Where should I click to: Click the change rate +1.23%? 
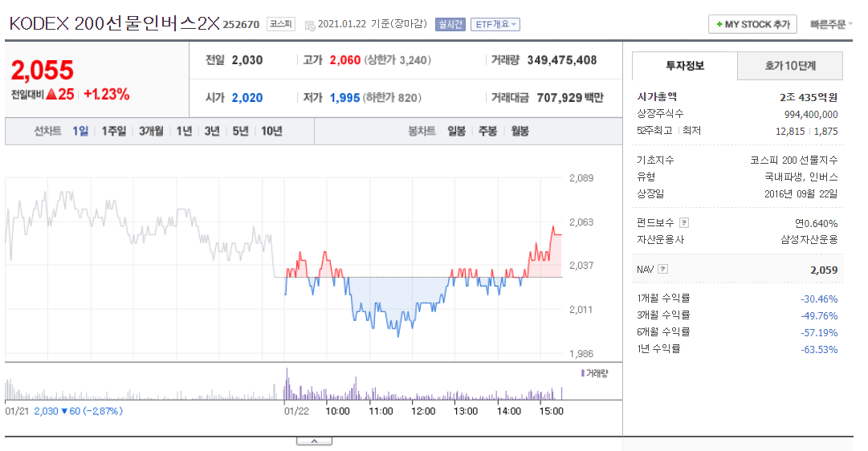tap(106, 95)
